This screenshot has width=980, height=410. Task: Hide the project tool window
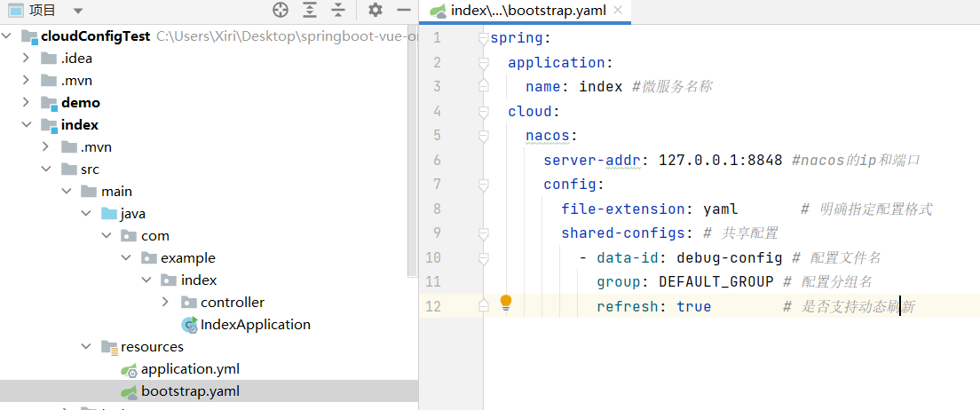(404, 10)
